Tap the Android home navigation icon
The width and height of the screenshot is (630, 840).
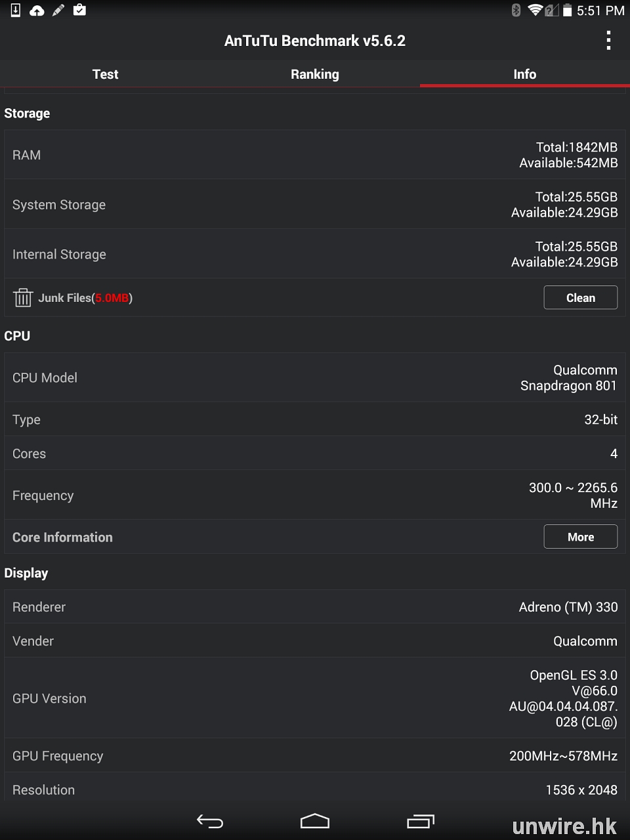point(315,821)
